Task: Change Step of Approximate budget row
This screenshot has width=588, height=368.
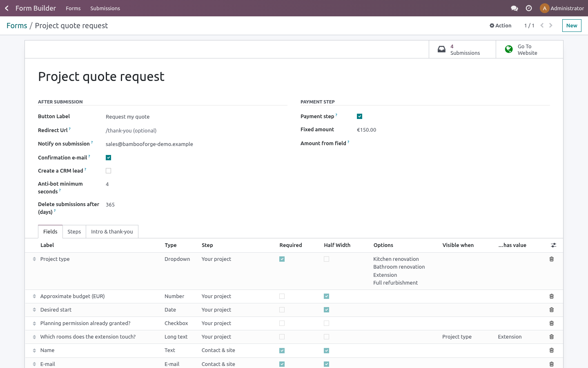Action: (216, 296)
